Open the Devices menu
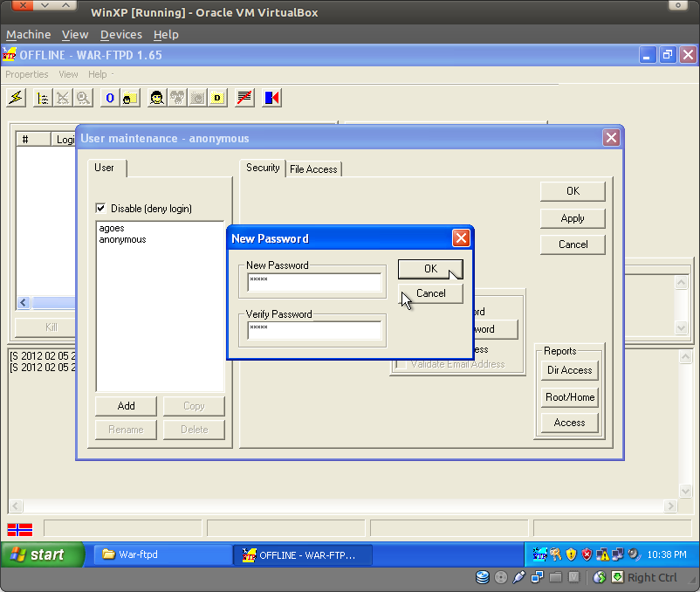Screen dimensions: 700x592 (x=121, y=34)
